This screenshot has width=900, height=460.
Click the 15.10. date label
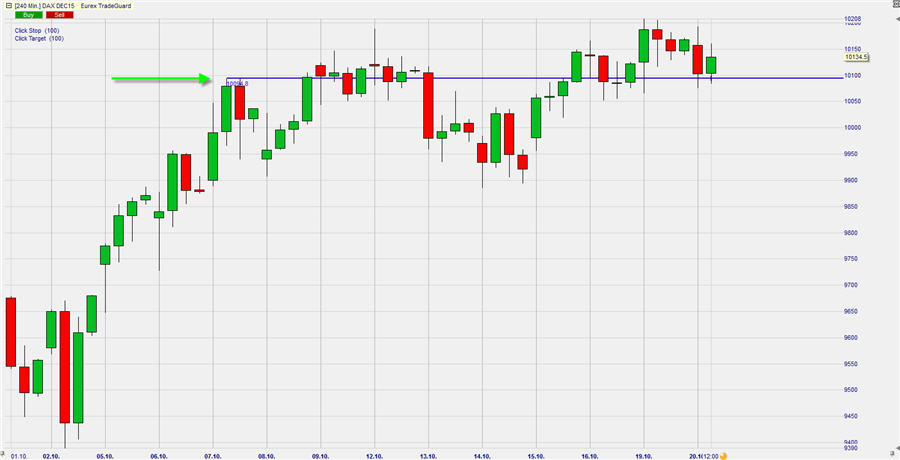[536, 456]
